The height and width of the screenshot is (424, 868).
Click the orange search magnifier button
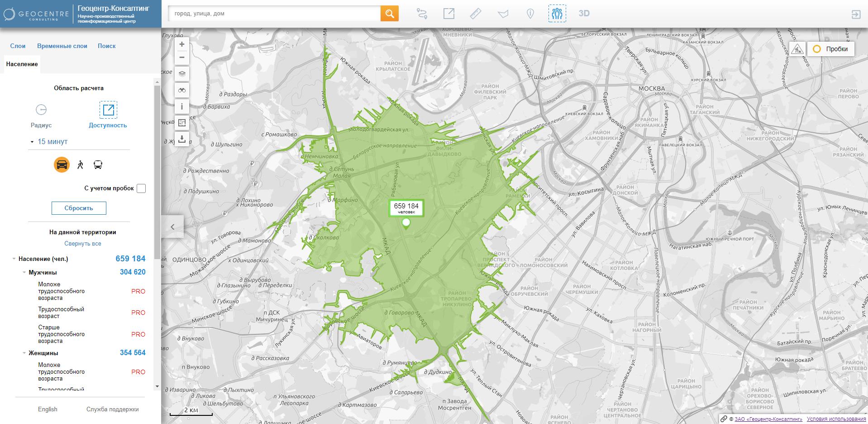click(x=390, y=14)
